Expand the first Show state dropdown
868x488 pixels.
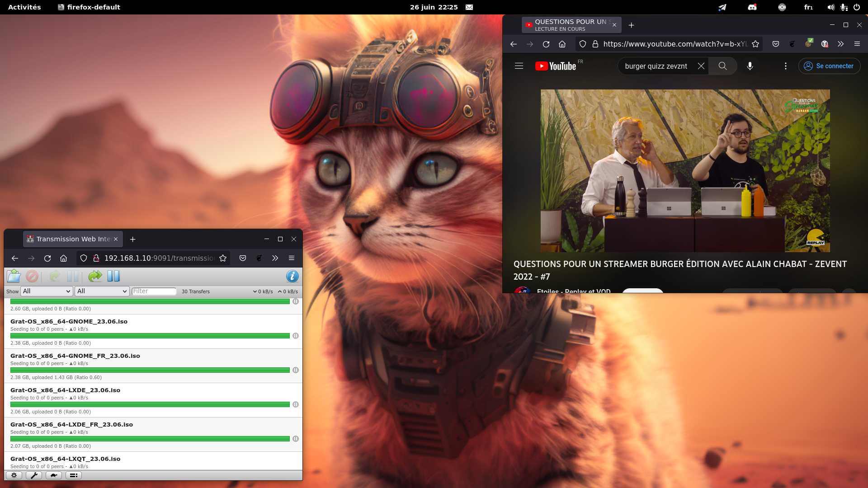(x=47, y=291)
